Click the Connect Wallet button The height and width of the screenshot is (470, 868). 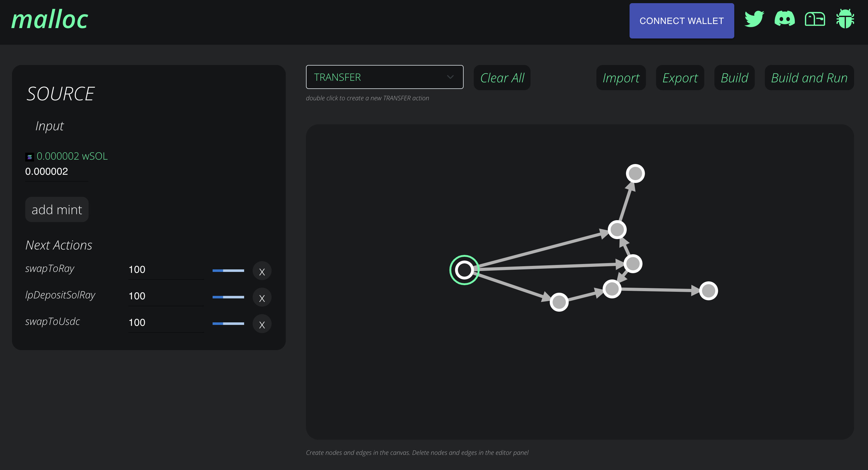click(x=682, y=21)
